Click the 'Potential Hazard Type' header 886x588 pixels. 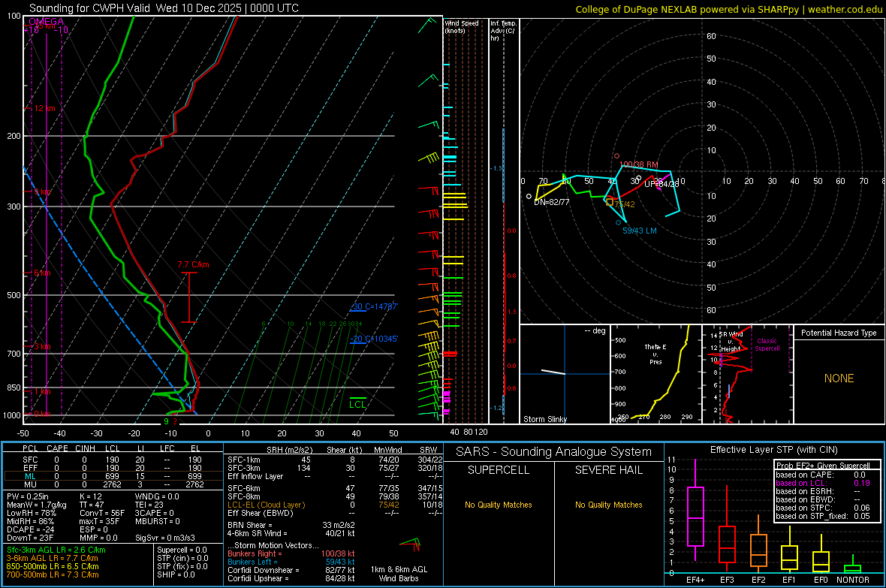point(839,333)
